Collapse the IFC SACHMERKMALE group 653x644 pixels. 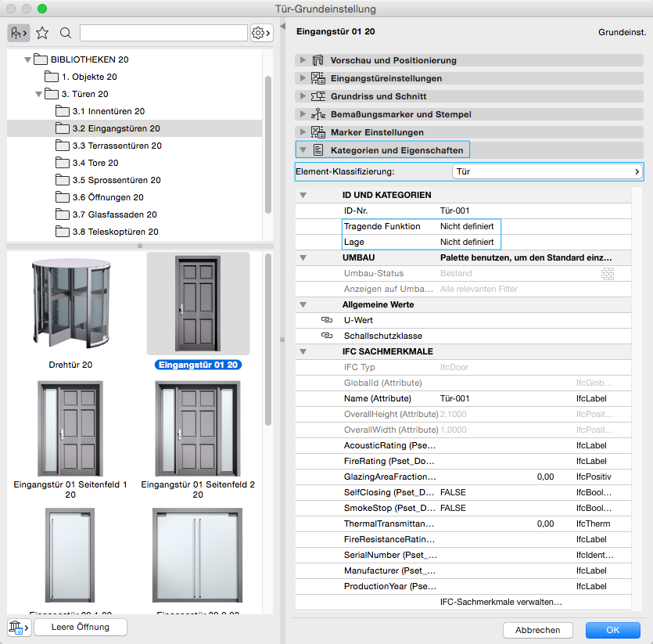coord(303,351)
